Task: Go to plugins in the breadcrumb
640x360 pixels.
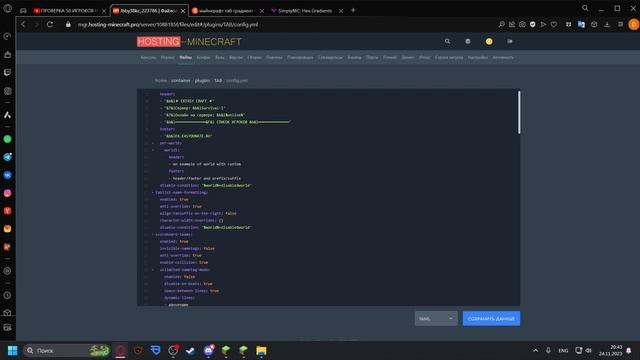Action: (202, 80)
